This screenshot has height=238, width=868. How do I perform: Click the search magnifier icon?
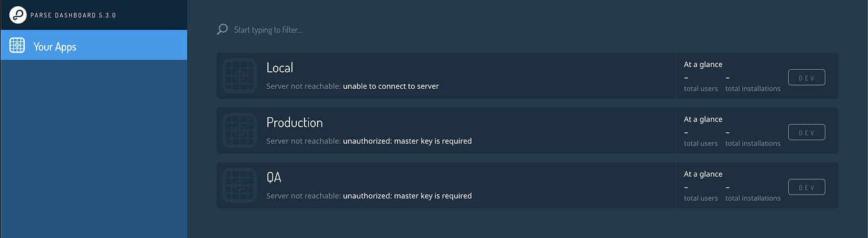tap(222, 30)
